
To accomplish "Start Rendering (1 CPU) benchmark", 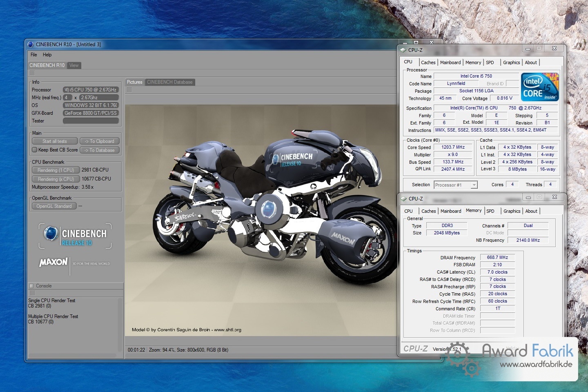I will click(x=56, y=170).
